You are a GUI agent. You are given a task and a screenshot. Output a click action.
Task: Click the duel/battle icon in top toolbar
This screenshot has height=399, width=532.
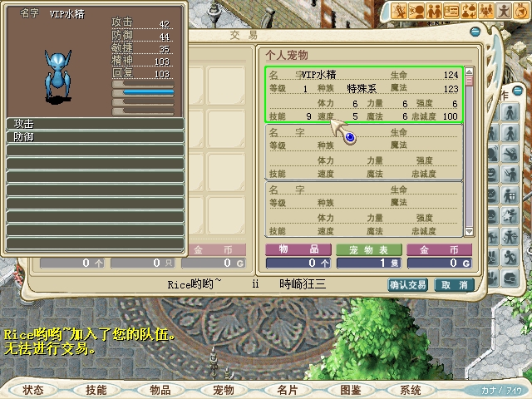[400, 12]
